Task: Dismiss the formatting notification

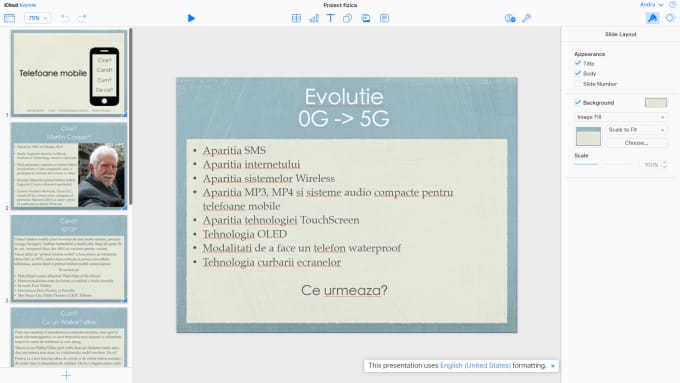Action: click(x=552, y=366)
